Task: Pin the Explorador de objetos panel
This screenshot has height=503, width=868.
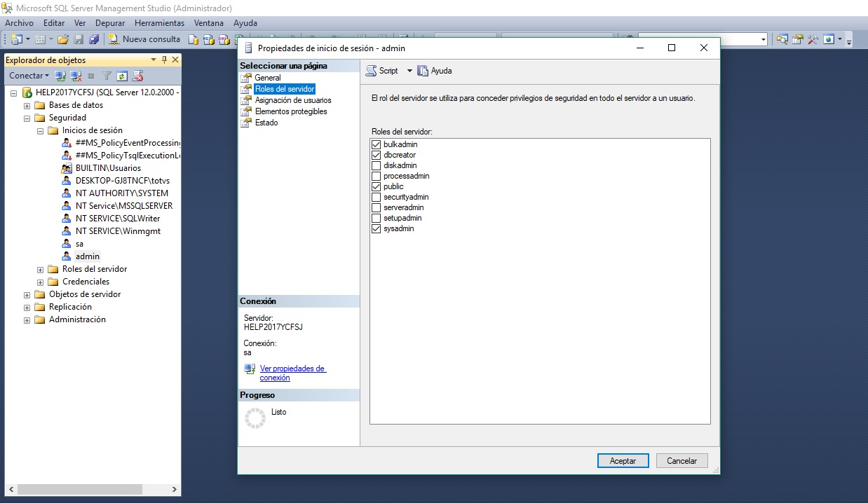Action: 164,60
